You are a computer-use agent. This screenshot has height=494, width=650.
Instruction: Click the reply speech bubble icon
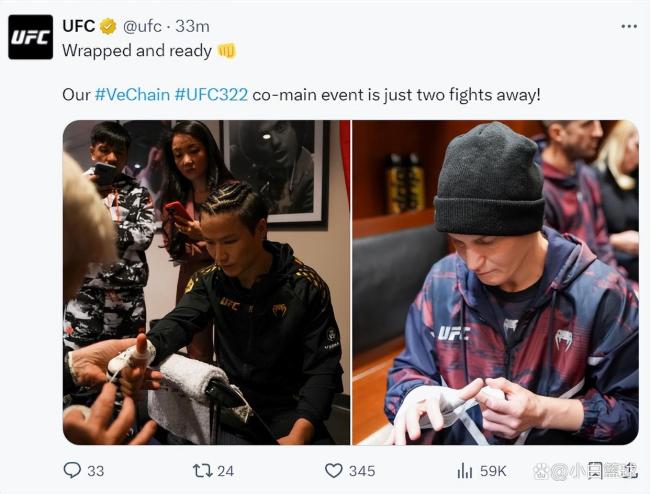coord(72,470)
